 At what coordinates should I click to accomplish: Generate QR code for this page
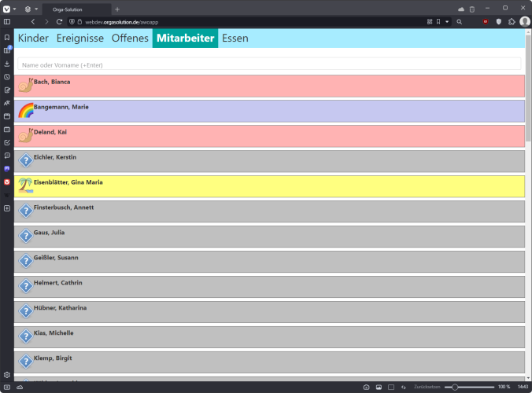430,22
